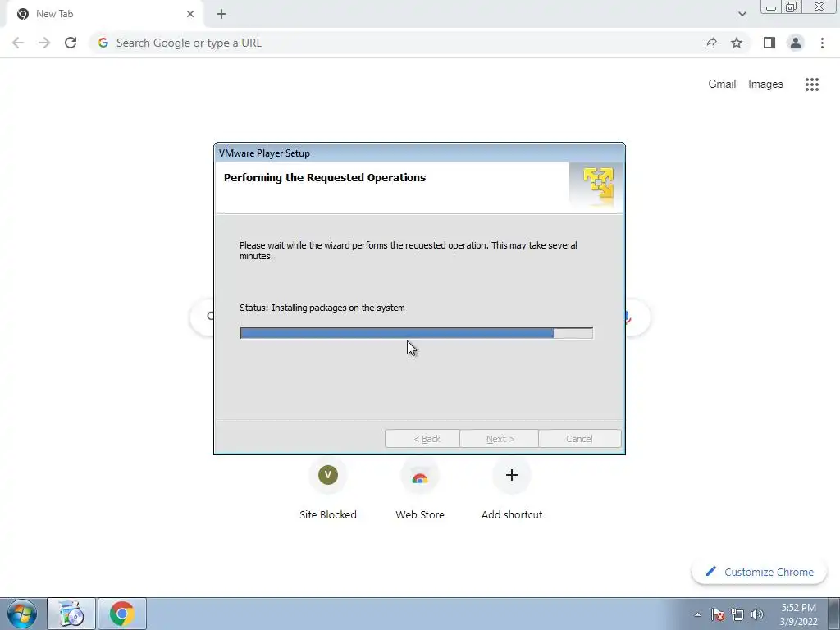Click the installation progress bar
Screen dimensions: 840x630
tap(416, 333)
